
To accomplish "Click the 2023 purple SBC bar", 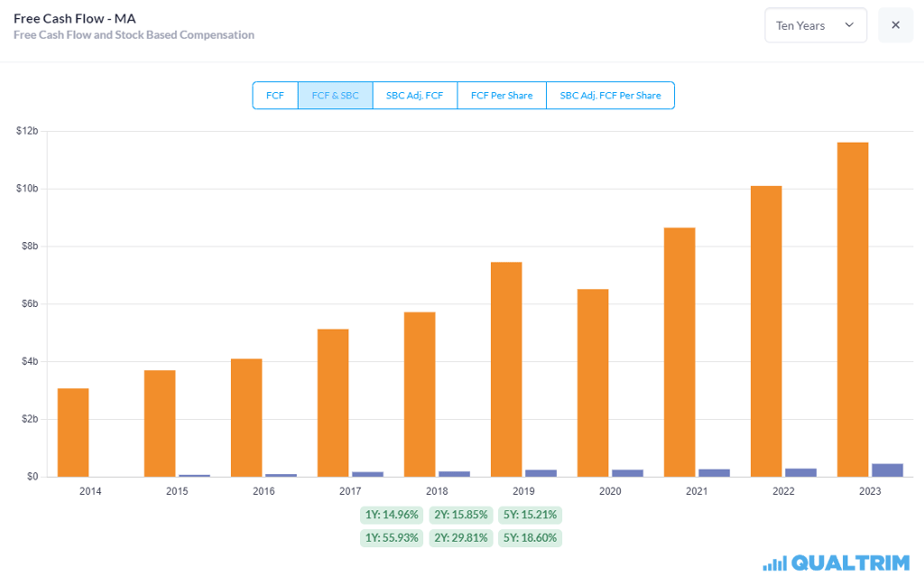I will [x=887, y=470].
